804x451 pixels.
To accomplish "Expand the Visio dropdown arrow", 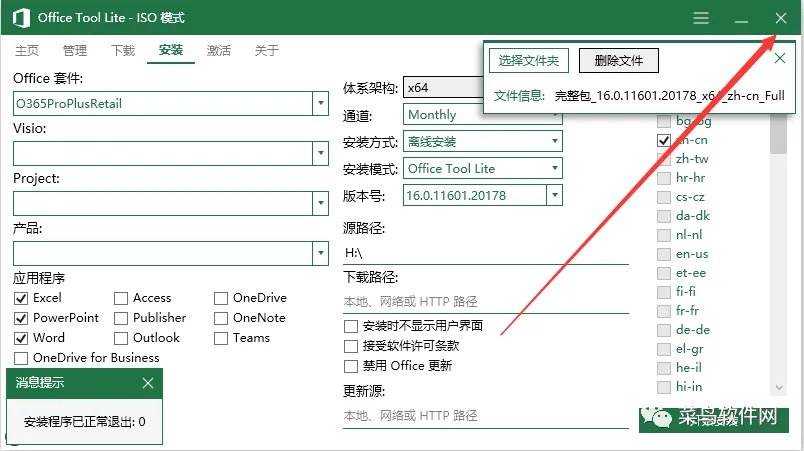I will (320, 153).
